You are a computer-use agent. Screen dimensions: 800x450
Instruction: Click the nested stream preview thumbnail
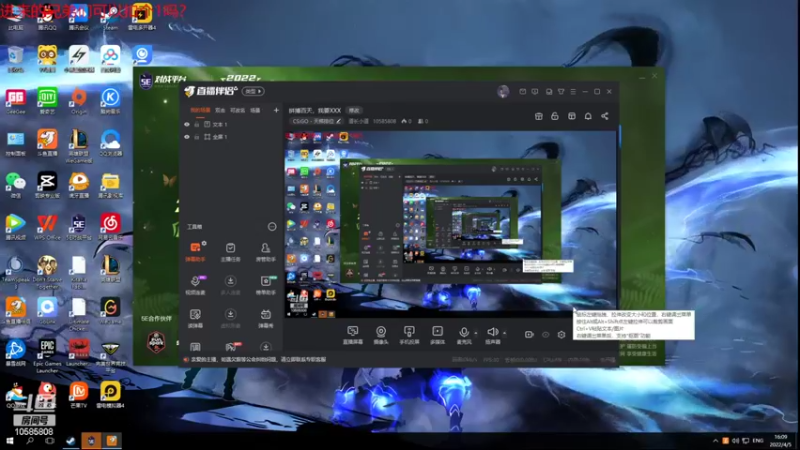click(451, 224)
